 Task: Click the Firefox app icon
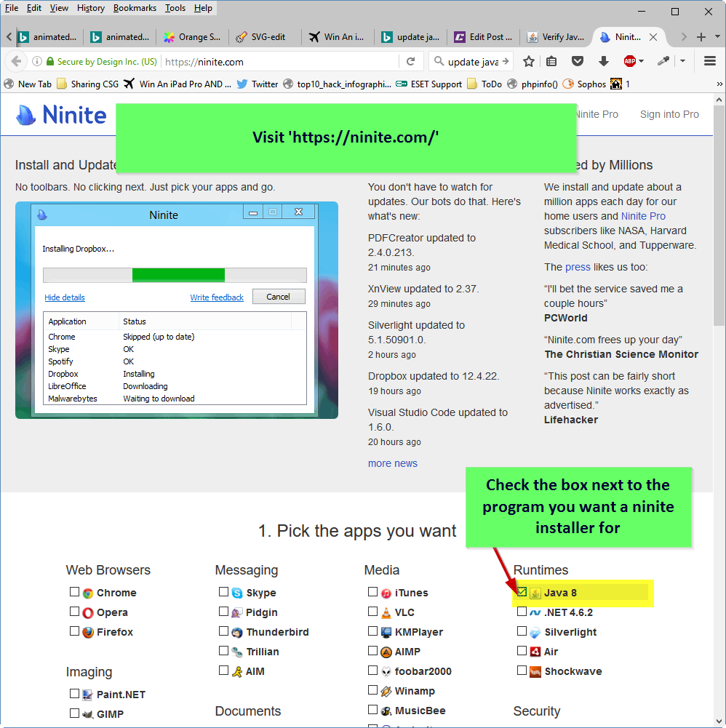(x=88, y=632)
